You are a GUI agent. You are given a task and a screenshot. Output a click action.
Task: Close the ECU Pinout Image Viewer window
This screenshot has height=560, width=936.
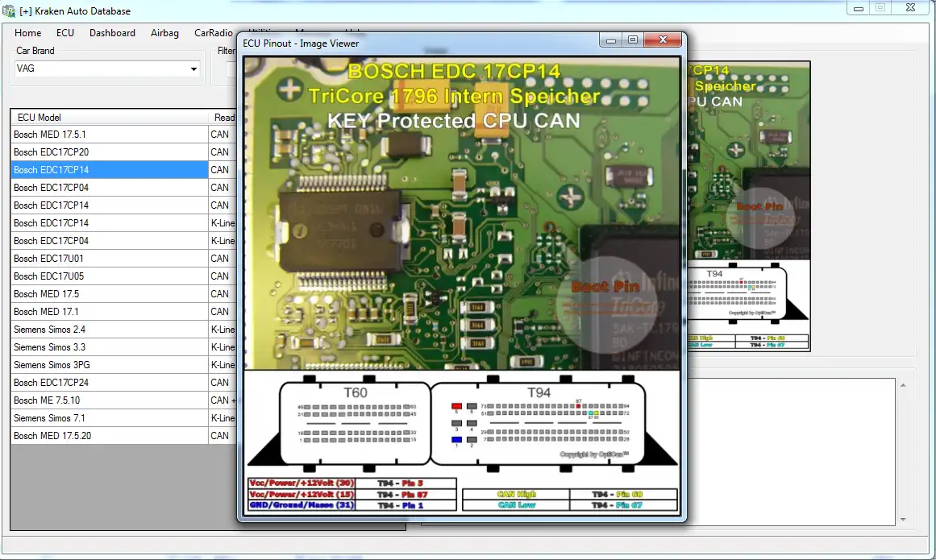tap(663, 40)
